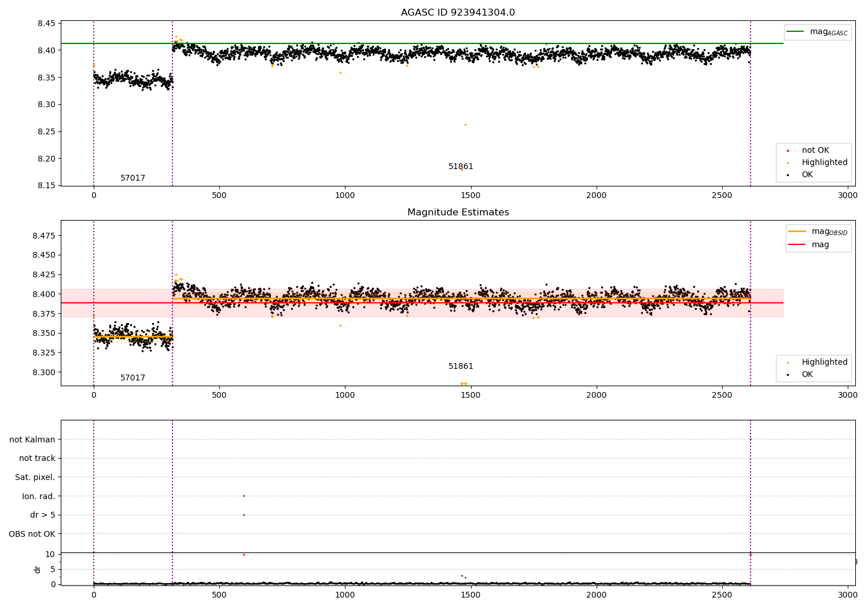Click the 8.400 y-axis tick label
Screen dimensions: 868x608
point(45,294)
